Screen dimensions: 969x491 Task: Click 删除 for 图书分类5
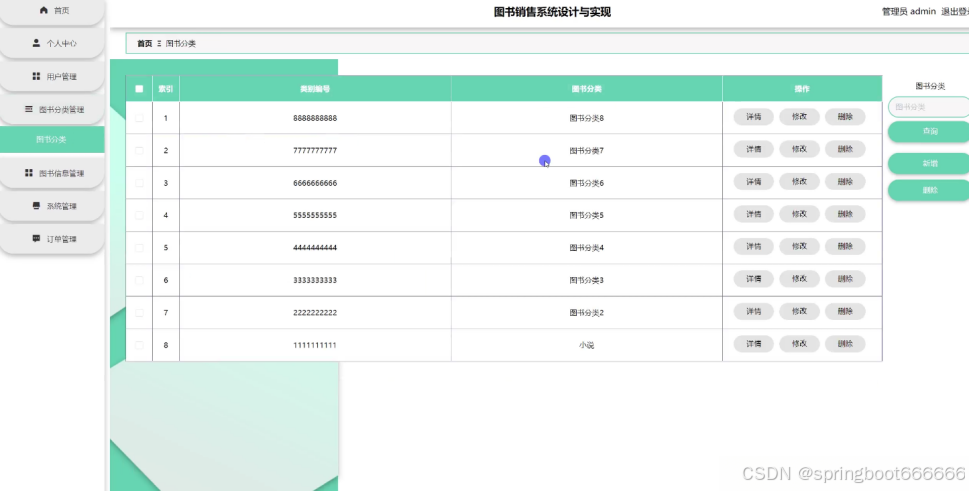[x=845, y=214]
